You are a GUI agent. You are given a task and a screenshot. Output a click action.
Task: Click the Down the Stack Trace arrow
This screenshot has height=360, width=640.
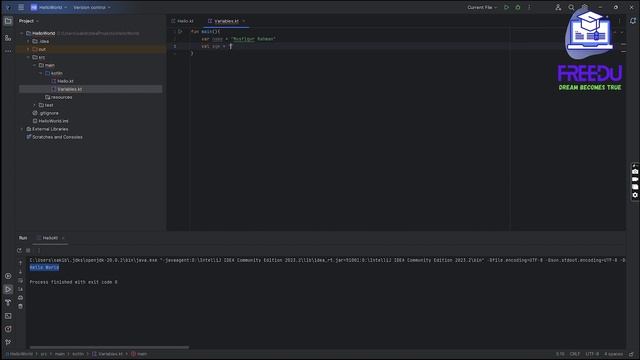20,271
